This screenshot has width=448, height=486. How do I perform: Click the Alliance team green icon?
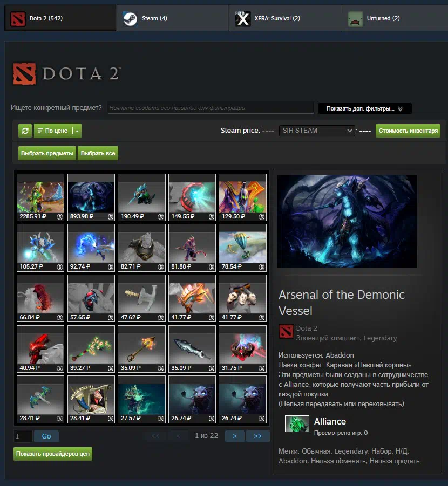[297, 424]
